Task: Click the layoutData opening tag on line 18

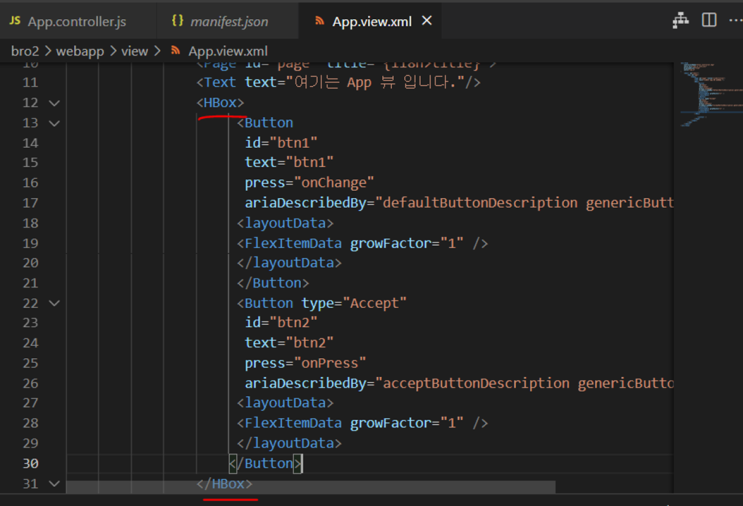Action: 285,223
